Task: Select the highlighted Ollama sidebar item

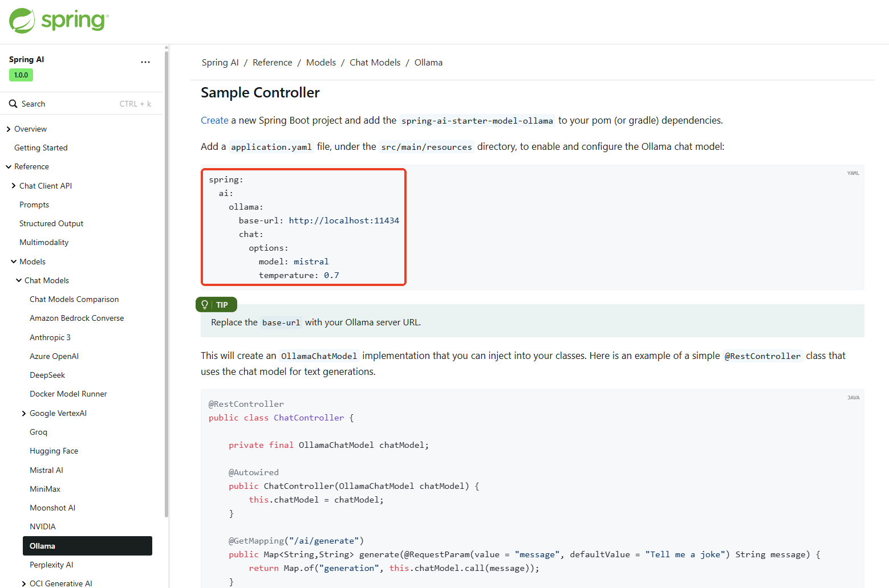Action: tap(87, 546)
